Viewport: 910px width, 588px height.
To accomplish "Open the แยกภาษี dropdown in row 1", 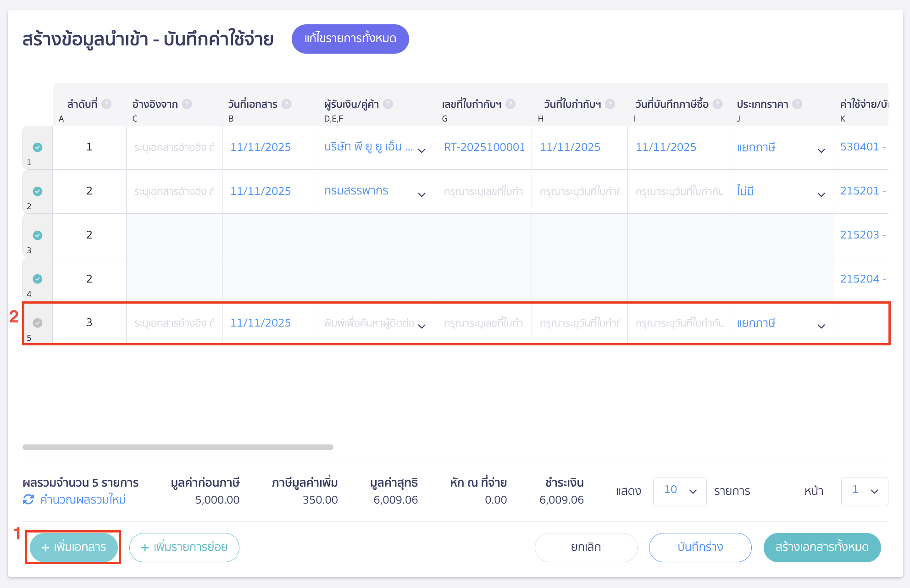I will [821, 150].
